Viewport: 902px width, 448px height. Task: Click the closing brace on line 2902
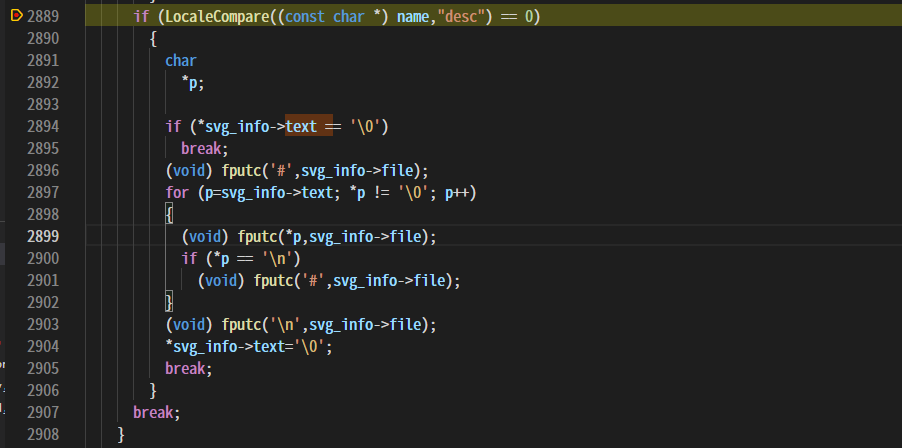click(170, 302)
